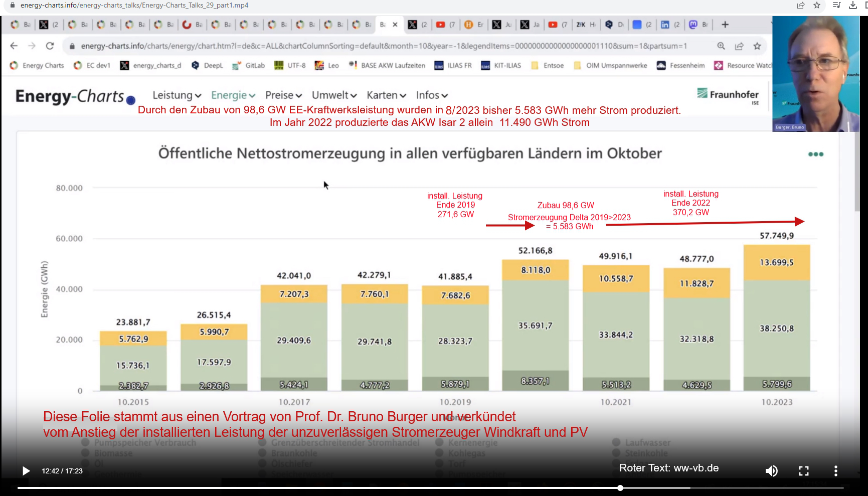Enter fullscreen video mode

coord(803,471)
